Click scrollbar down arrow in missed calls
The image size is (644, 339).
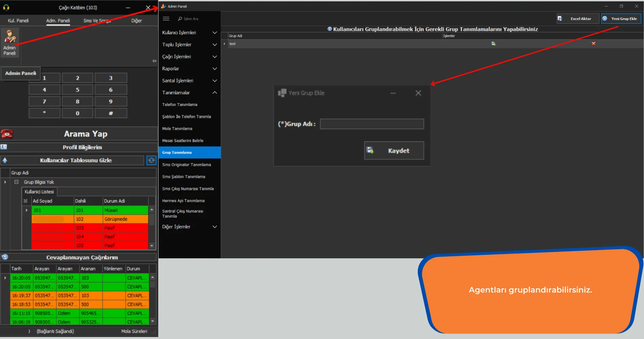click(x=153, y=321)
